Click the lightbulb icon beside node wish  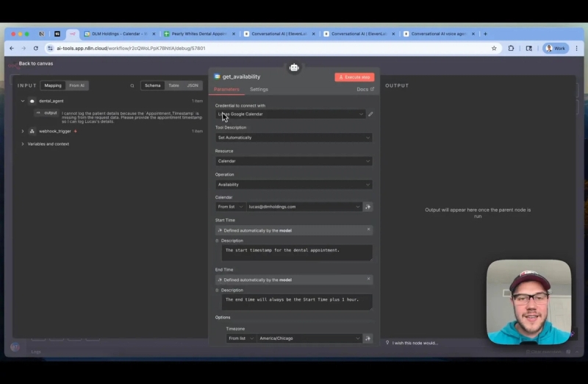[x=387, y=343]
